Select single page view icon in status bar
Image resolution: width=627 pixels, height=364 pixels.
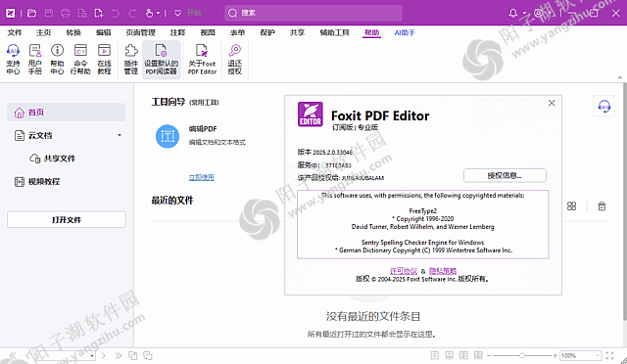[x=435, y=355]
